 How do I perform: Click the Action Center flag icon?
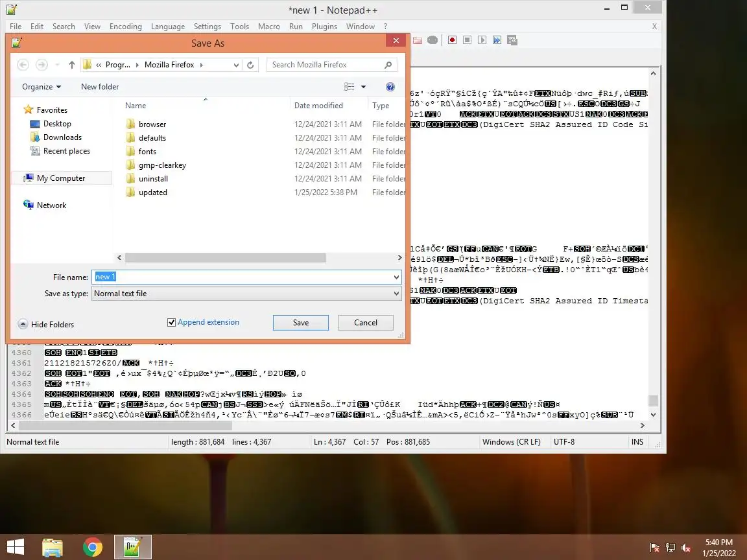[x=655, y=548]
